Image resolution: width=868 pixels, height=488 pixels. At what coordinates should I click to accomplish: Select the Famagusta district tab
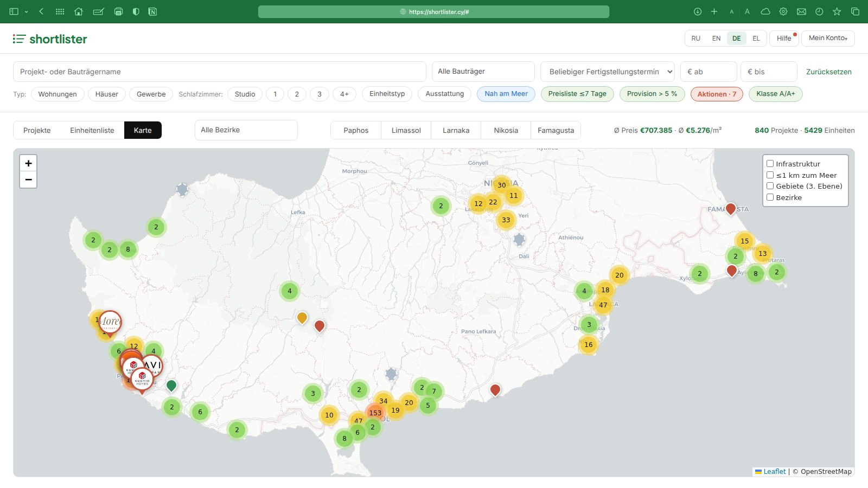click(x=556, y=130)
